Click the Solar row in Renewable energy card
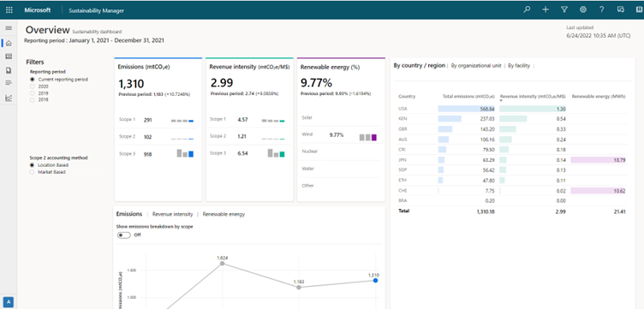The width and height of the screenshot is (644, 309). 341,117
